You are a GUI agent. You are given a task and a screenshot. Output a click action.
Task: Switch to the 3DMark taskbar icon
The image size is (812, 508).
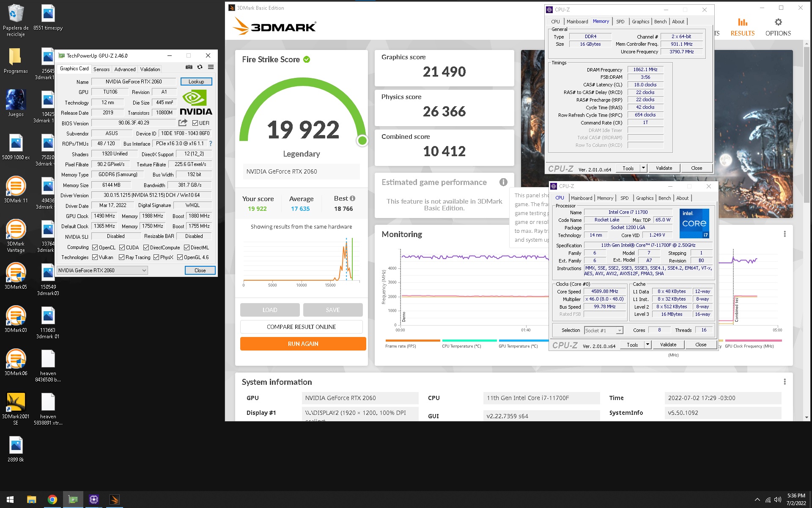click(x=114, y=500)
